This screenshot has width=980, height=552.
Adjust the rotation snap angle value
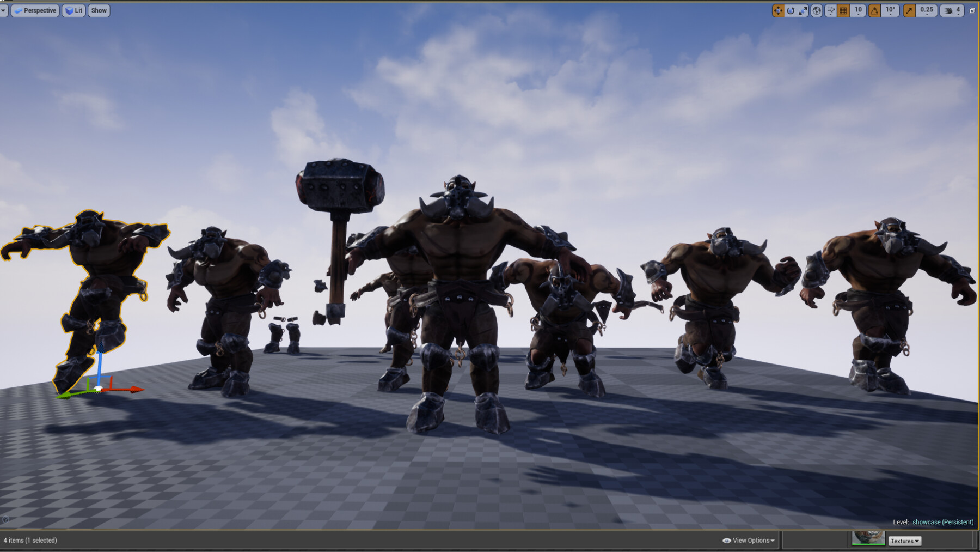click(x=890, y=10)
